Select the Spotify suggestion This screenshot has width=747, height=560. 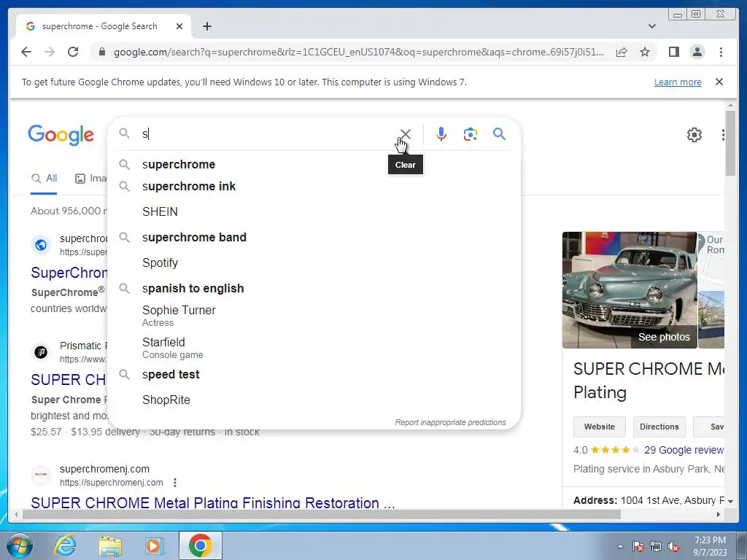click(x=314, y=262)
